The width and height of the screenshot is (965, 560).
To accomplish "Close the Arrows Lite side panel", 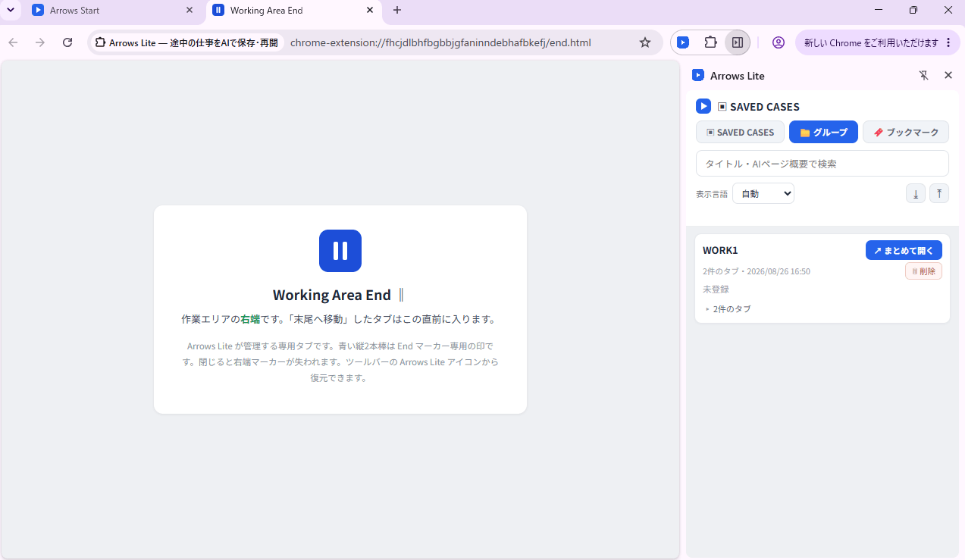I will pos(948,75).
